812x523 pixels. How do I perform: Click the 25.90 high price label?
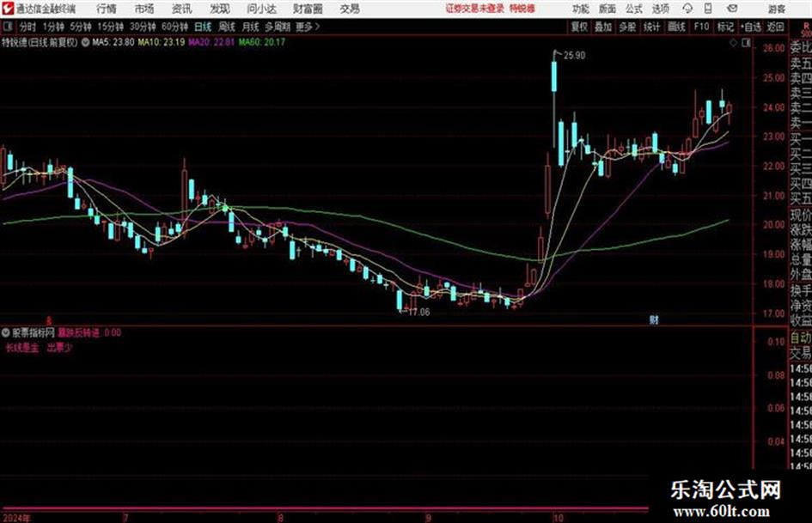pyautogui.click(x=574, y=56)
